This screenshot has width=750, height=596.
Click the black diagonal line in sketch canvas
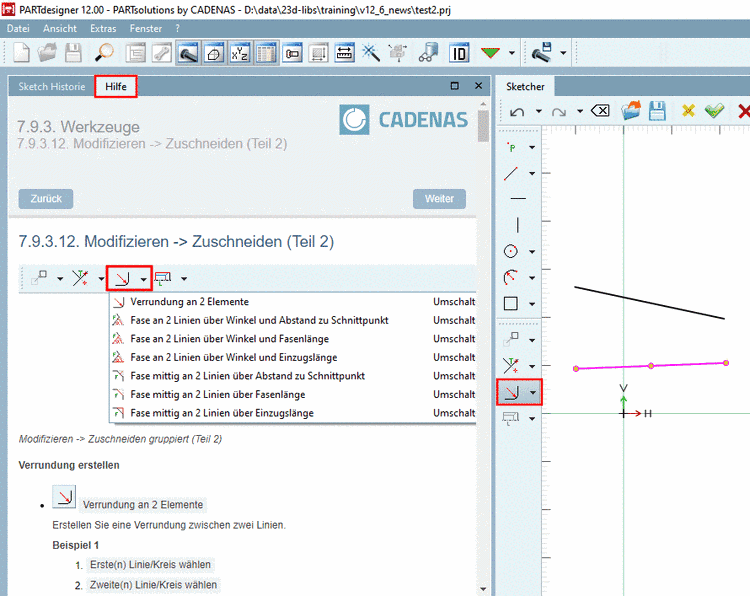coord(650,303)
